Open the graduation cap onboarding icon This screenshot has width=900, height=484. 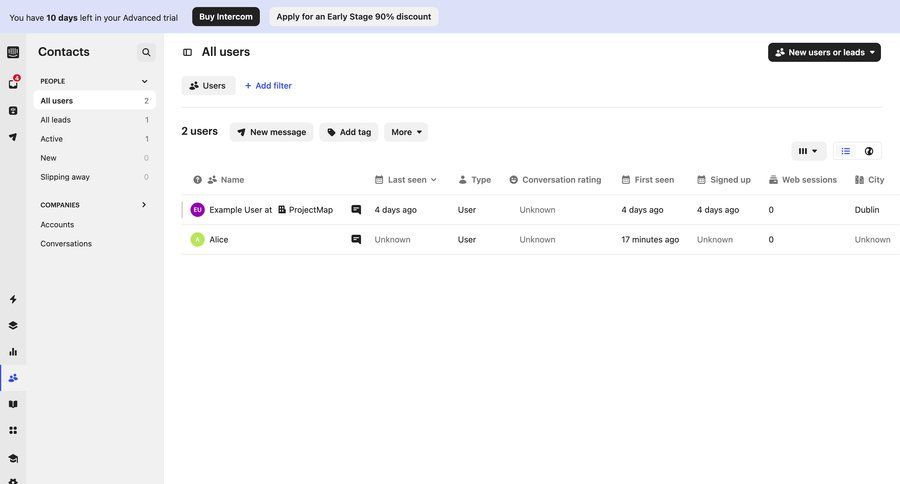(13, 458)
